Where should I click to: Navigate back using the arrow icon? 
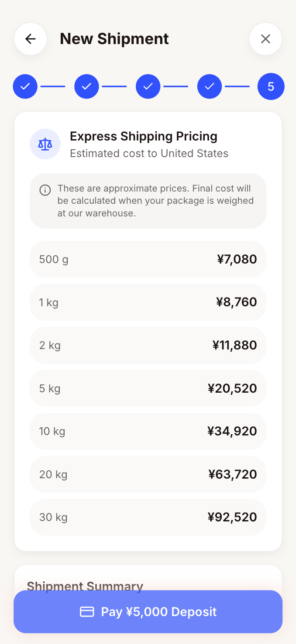[30, 38]
